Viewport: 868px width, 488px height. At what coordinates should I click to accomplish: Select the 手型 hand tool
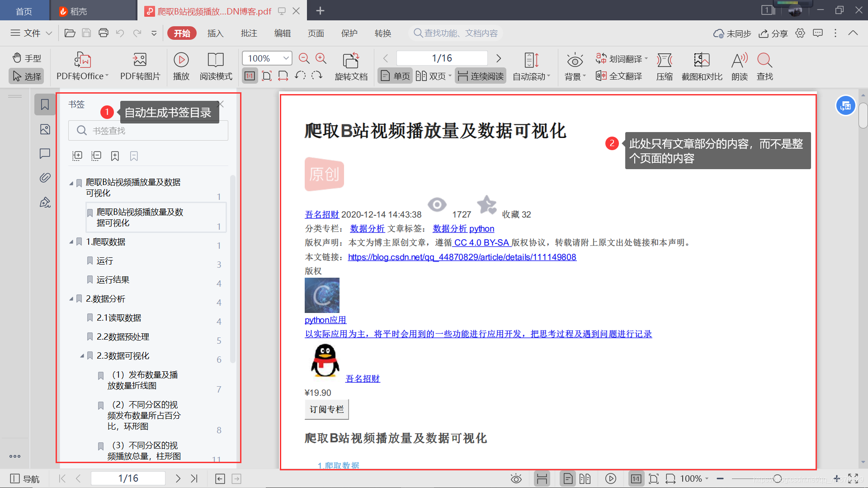27,58
